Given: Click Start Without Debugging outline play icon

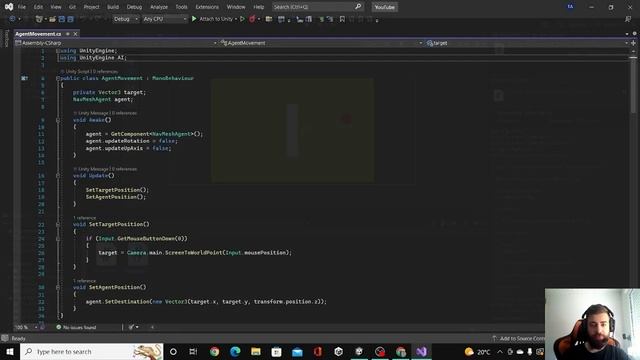Looking at the screenshot, I should click(242, 19).
